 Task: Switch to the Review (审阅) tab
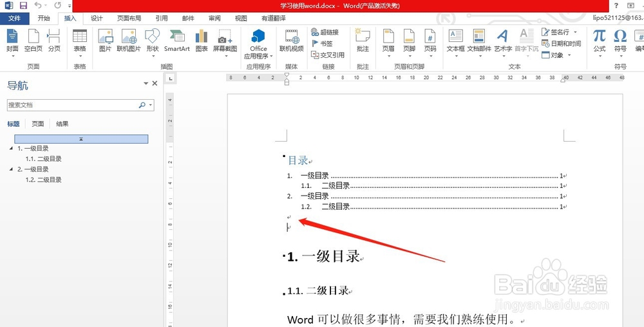click(214, 19)
